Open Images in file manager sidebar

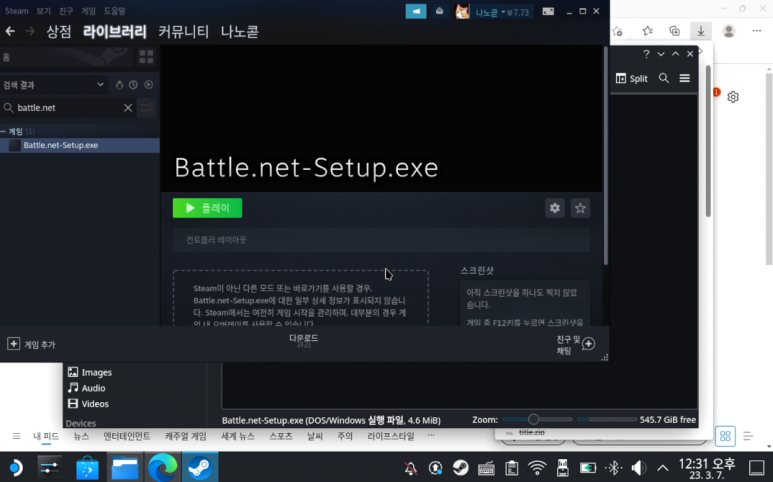click(90, 372)
